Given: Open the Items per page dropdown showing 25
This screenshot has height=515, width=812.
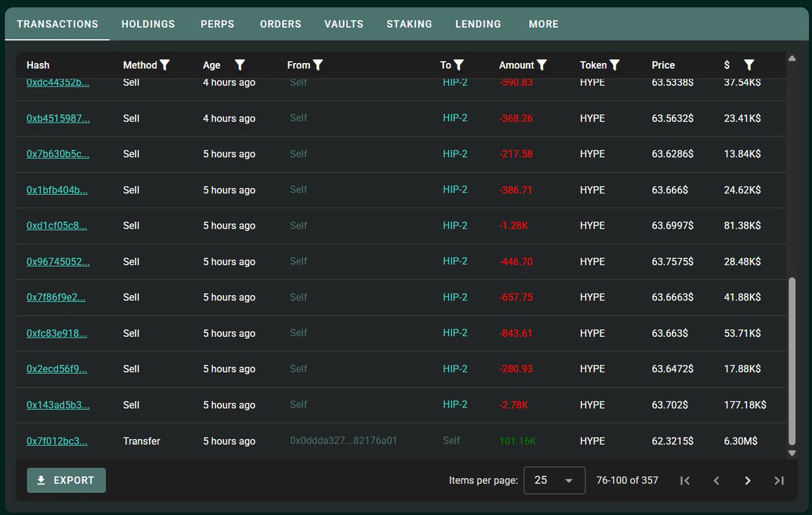Looking at the screenshot, I should click(x=554, y=480).
